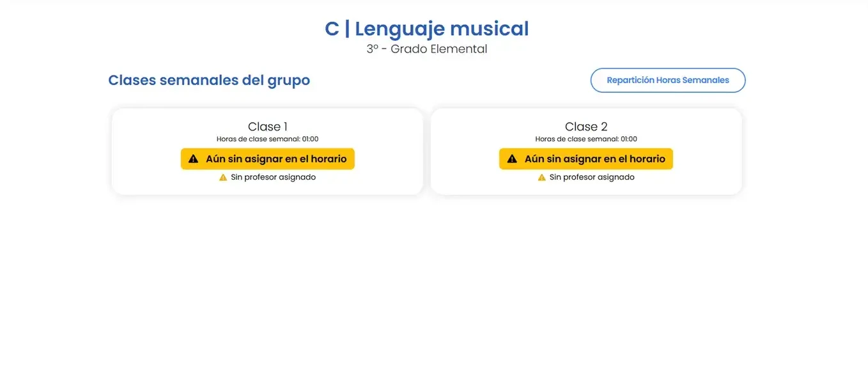
Task: Click the subtitle '3º - Grado Elemental'
Action: click(x=427, y=48)
